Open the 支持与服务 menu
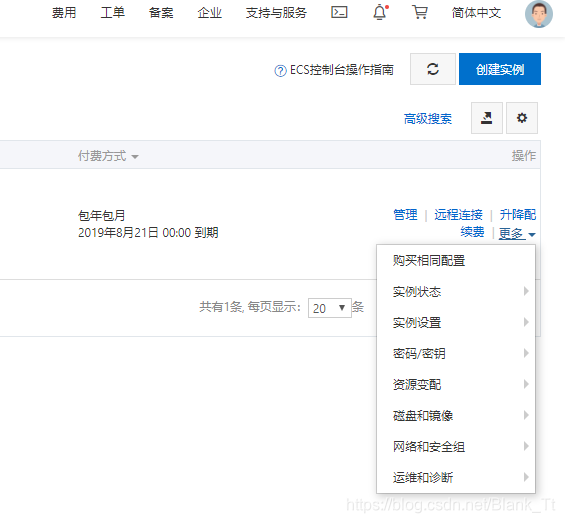This screenshot has width=565, height=523. pos(276,13)
